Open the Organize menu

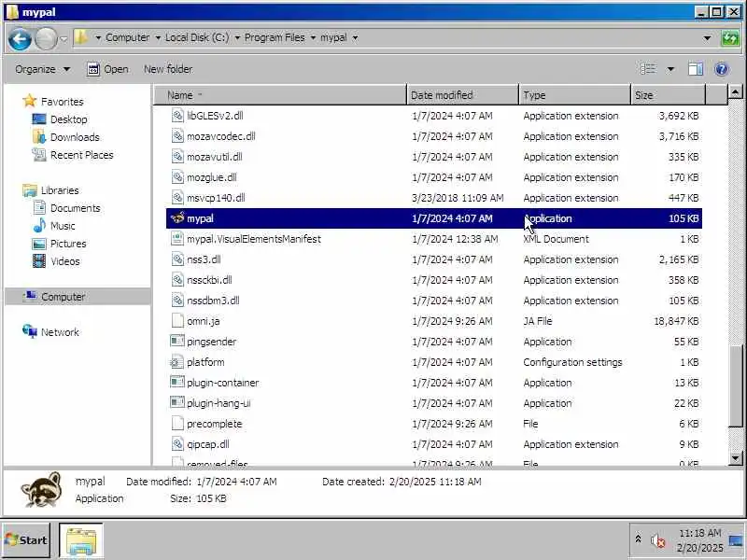click(42, 69)
